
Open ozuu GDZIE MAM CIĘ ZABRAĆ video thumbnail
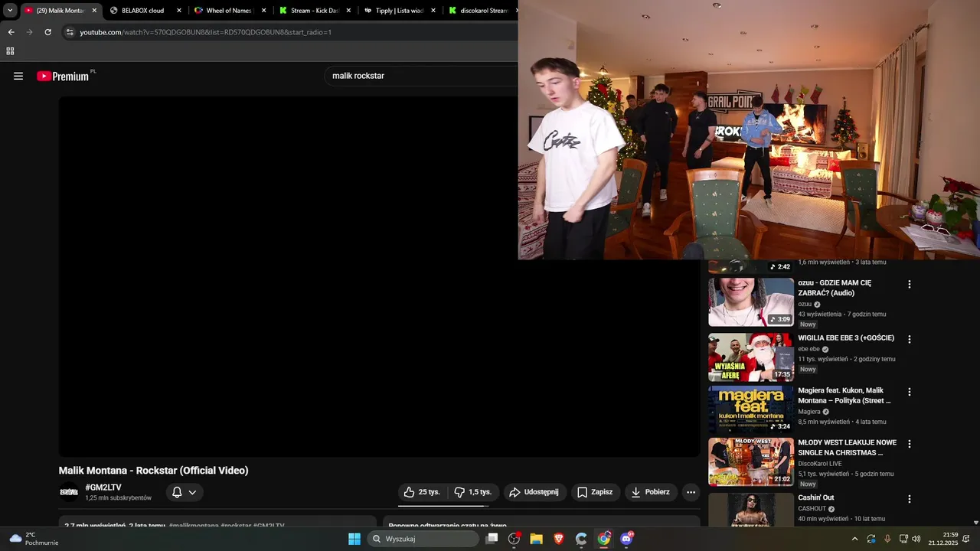pos(751,302)
